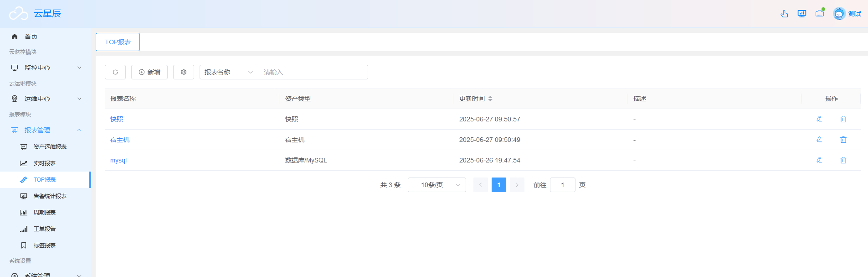The width and height of the screenshot is (868, 277).
Task: Click 数据库/MySQL asset type cell
Action: (x=306, y=160)
